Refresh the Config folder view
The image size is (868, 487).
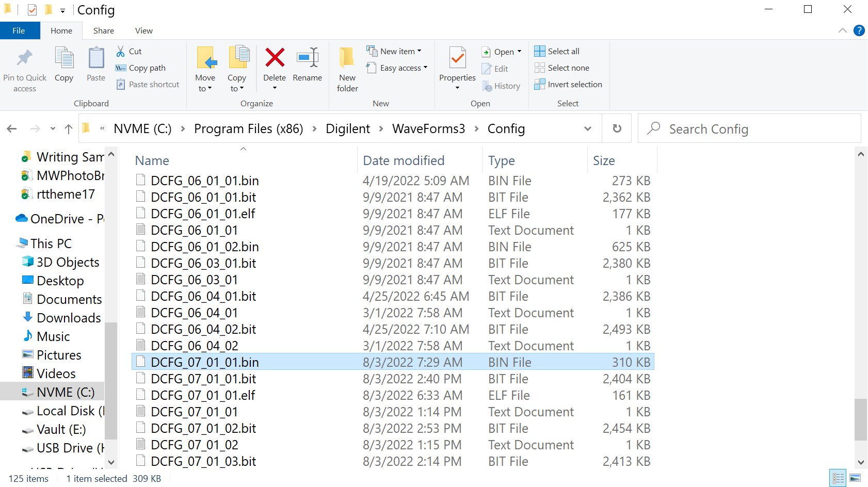pos(617,128)
